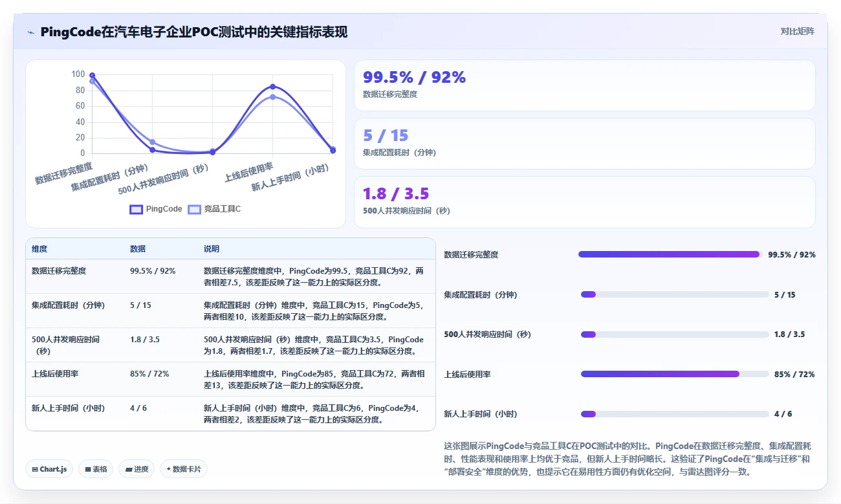Click the 100 y-axis tick label
841x504 pixels.
[78, 74]
